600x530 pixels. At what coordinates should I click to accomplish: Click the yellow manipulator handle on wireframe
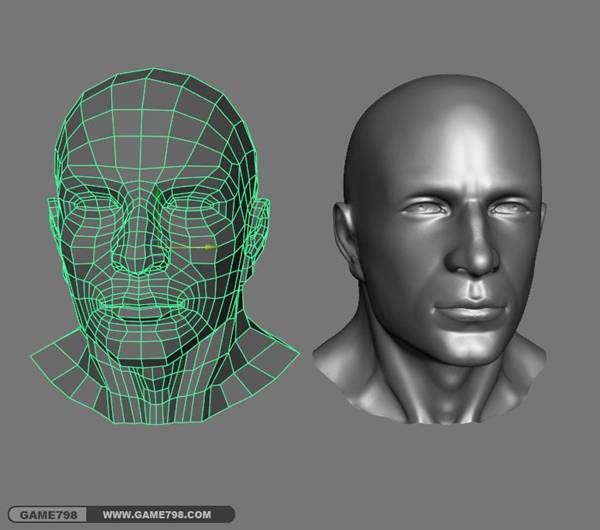pyautogui.click(x=208, y=248)
